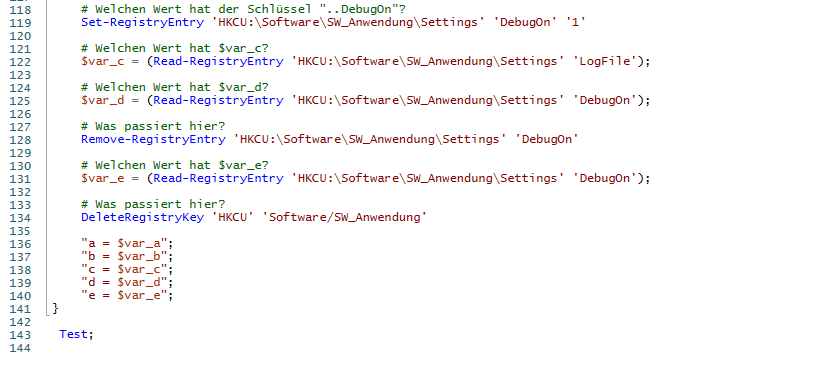This screenshot has height=365, width=829.
Task: Click the 'Software/SW_Anwendung' string on line 134
Action: point(345,217)
